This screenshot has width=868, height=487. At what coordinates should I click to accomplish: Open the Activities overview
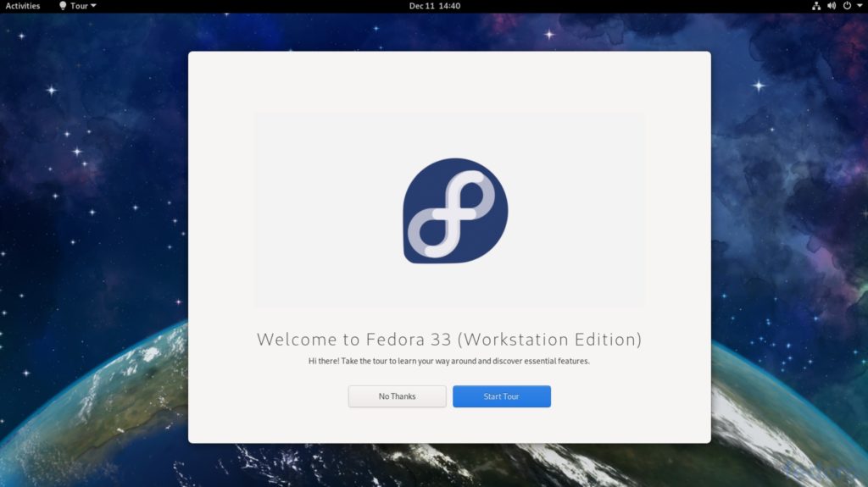tap(23, 6)
